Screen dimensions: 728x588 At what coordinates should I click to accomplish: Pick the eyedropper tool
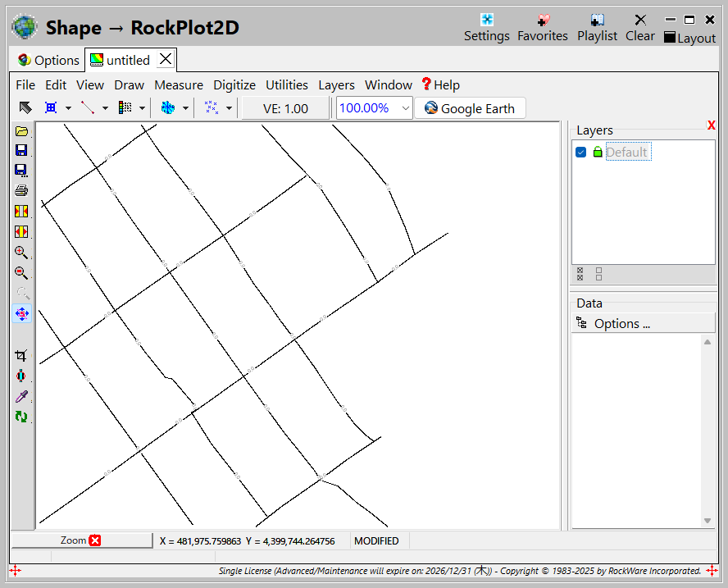pyautogui.click(x=21, y=397)
